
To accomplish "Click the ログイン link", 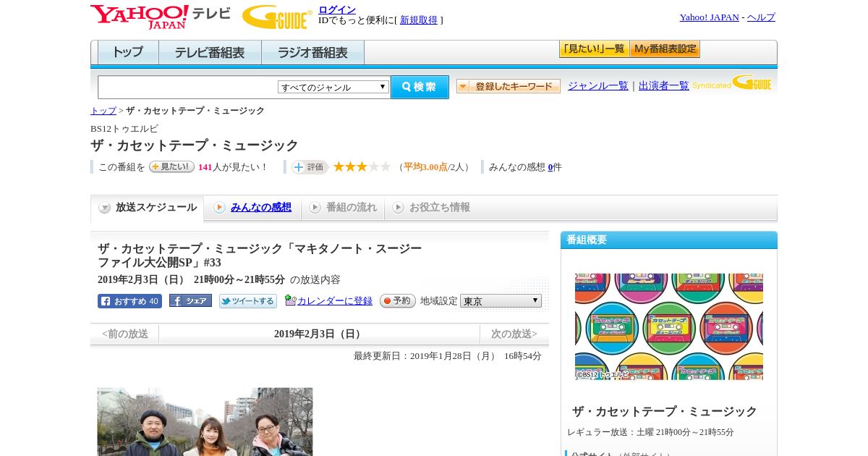I will (337, 9).
